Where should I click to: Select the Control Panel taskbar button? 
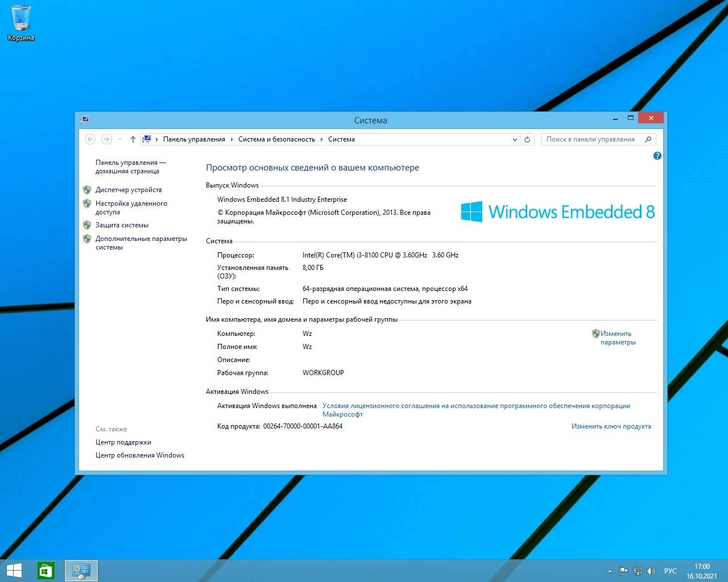[x=81, y=571]
